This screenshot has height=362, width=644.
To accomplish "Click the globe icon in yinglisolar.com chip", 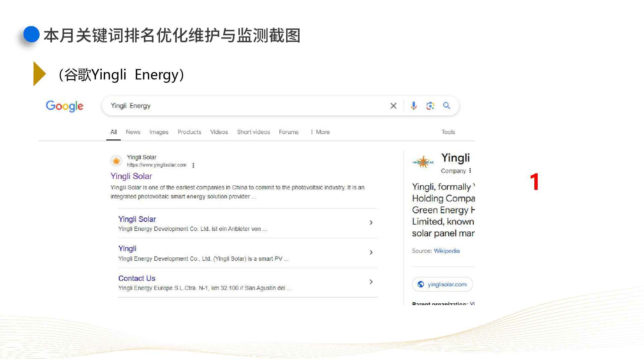I will point(421,284).
